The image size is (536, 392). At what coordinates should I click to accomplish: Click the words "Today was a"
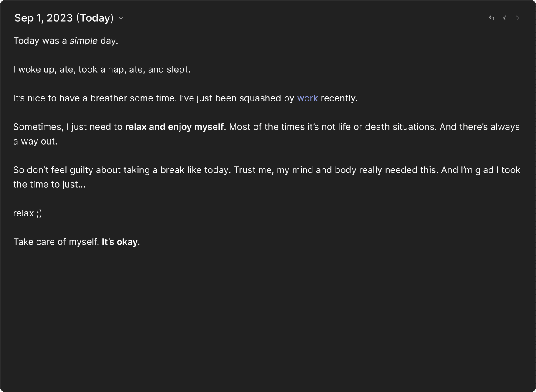pos(40,41)
